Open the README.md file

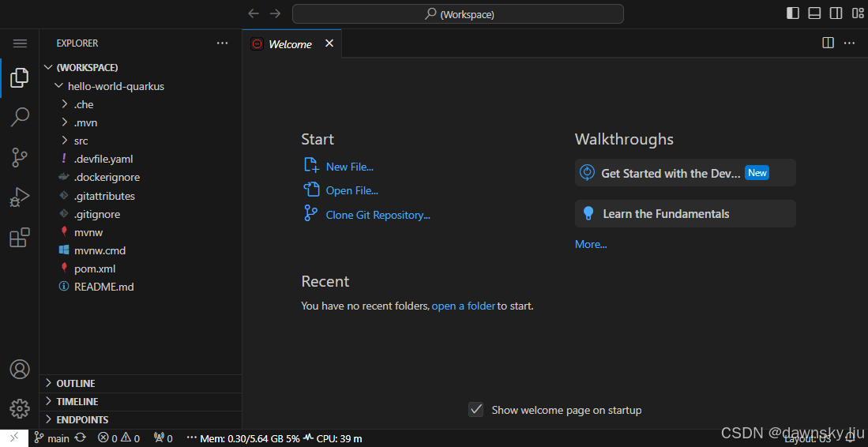(141, 287)
